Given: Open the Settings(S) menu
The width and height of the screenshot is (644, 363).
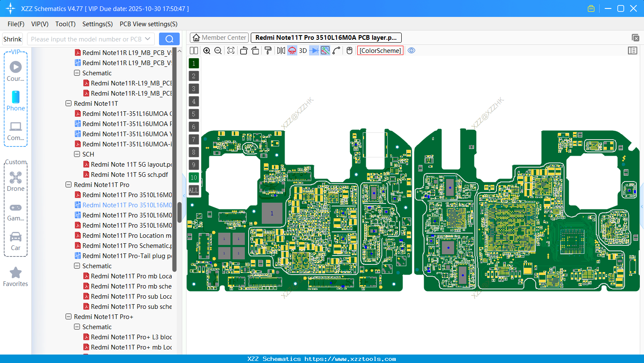Looking at the screenshot, I should coord(97,24).
